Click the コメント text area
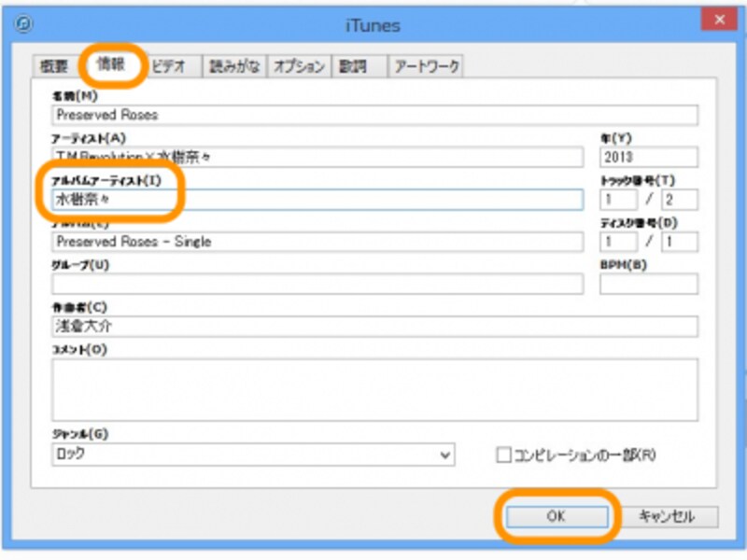 [375, 390]
